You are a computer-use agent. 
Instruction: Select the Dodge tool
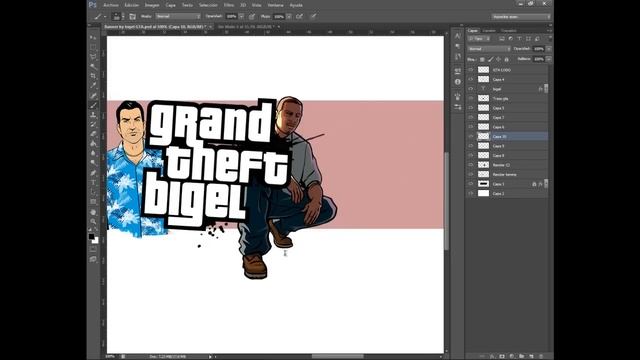(93, 163)
